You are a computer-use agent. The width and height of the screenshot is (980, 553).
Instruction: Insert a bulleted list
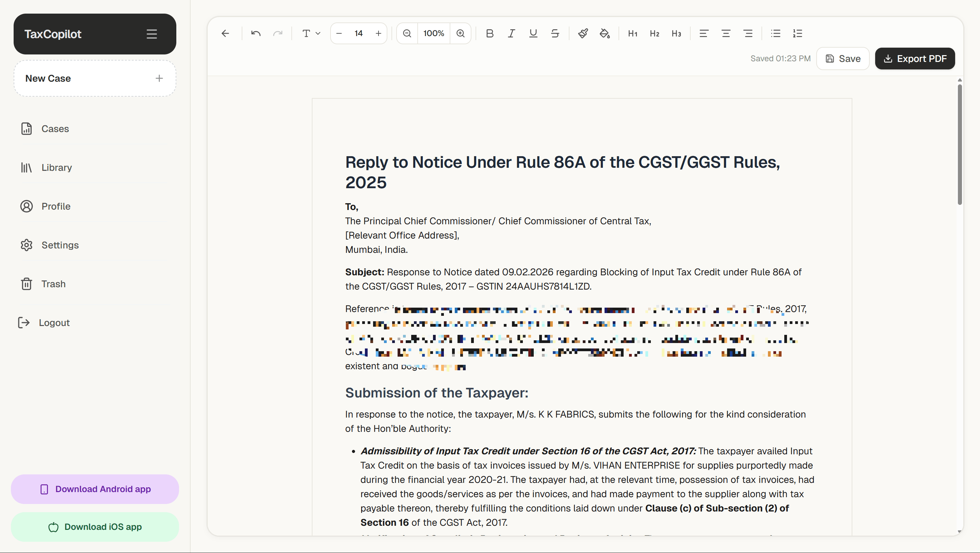pyautogui.click(x=776, y=33)
